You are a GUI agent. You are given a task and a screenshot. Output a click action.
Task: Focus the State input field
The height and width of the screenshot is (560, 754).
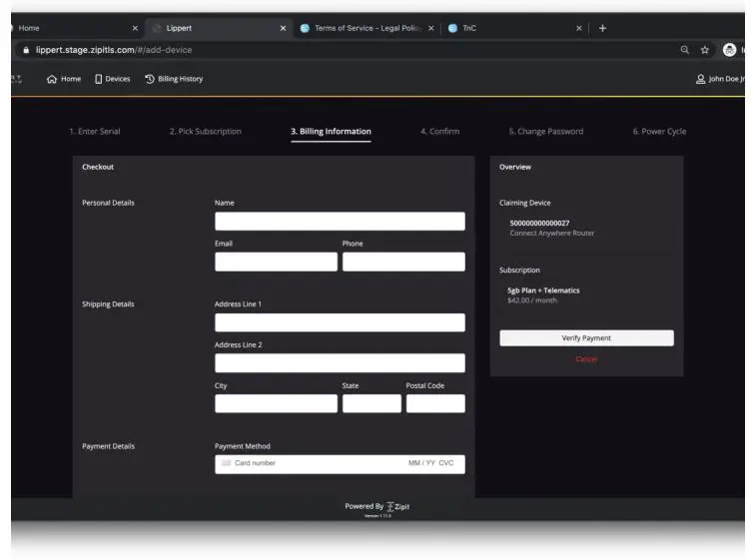[372, 403]
